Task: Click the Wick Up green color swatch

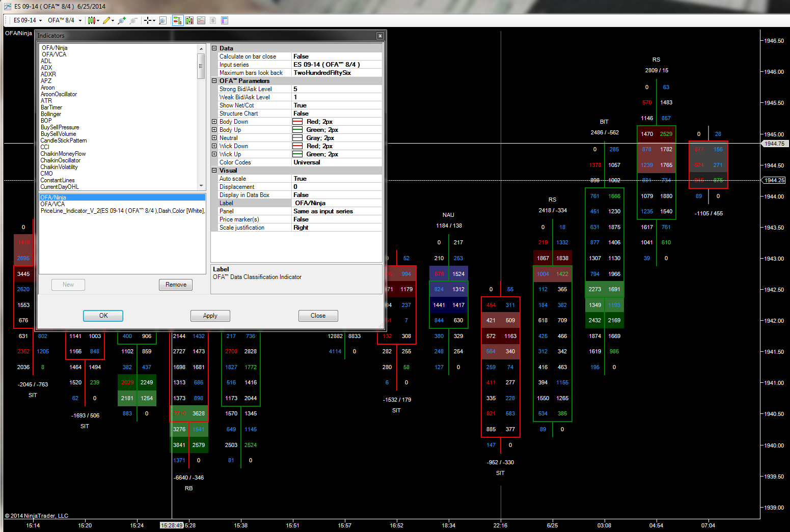Action: click(x=297, y=154)
